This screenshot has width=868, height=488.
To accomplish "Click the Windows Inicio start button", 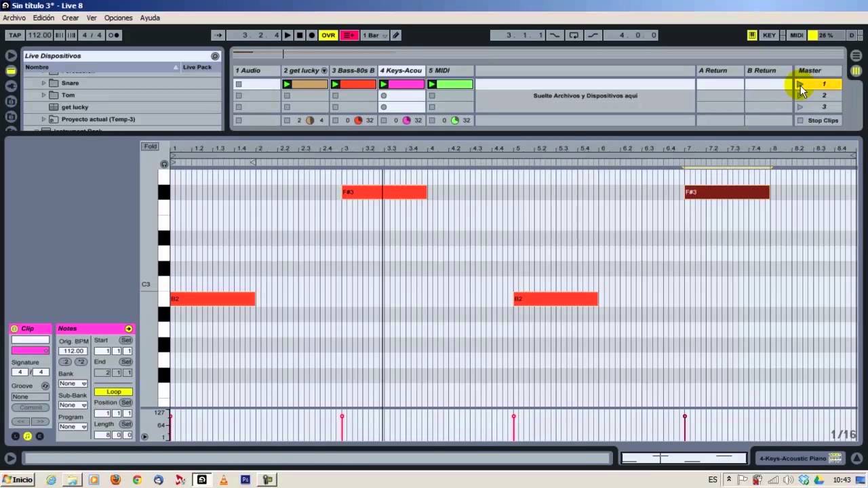I will coord(18,480).
